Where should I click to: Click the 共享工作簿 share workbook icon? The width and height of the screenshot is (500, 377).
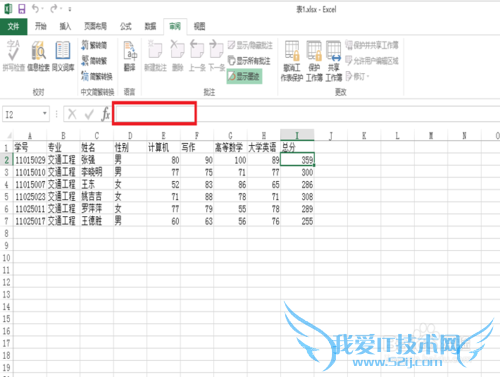pyautogui.click(x=334, y=61)
